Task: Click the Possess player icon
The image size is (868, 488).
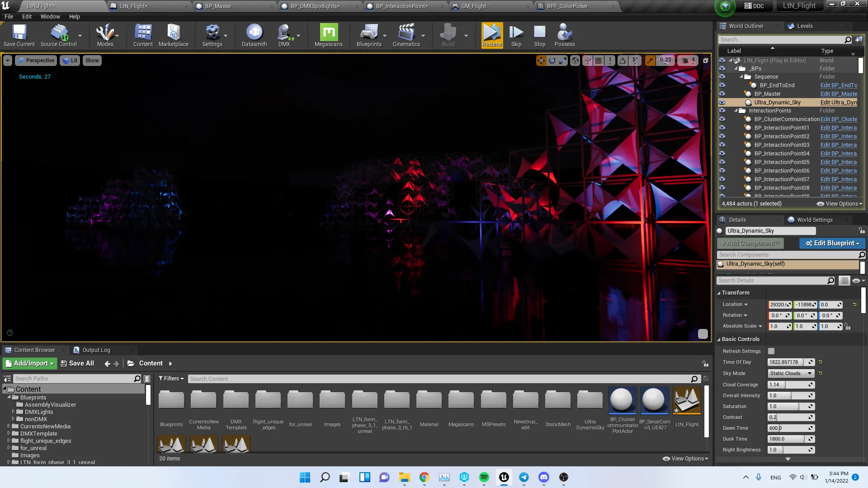Action: click(565, 35)
